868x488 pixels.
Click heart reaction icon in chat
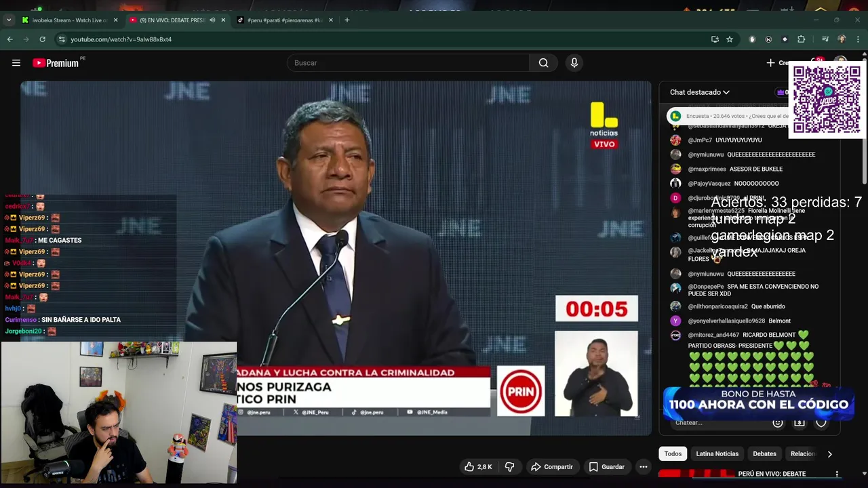[x=821, y=423]
